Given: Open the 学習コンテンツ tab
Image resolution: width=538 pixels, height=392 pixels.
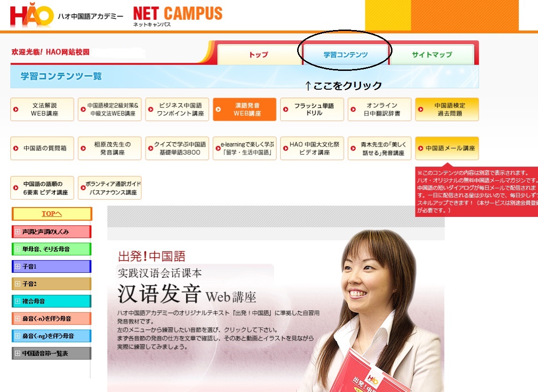Looking at the screenshot, I should (345, 55).
